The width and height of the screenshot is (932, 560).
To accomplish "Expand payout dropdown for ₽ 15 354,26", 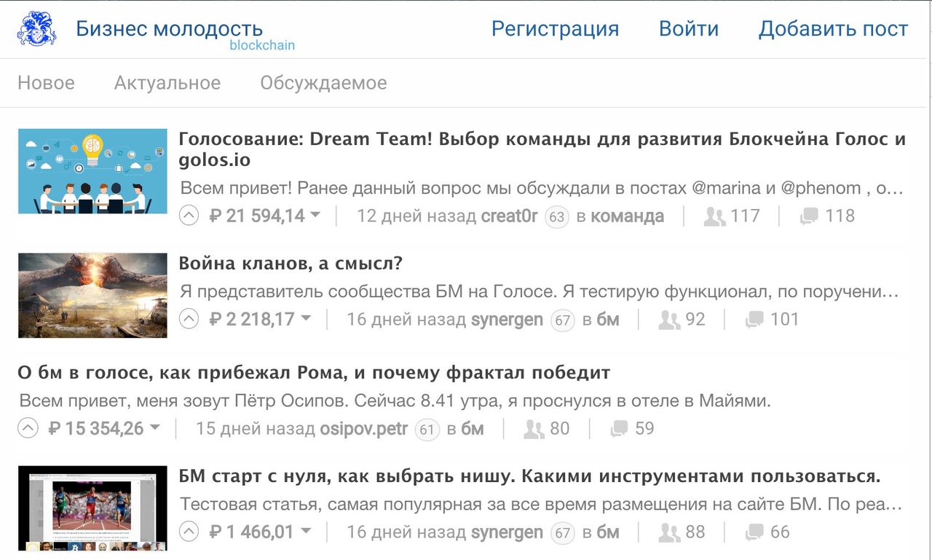I will (x=154, y=427).
